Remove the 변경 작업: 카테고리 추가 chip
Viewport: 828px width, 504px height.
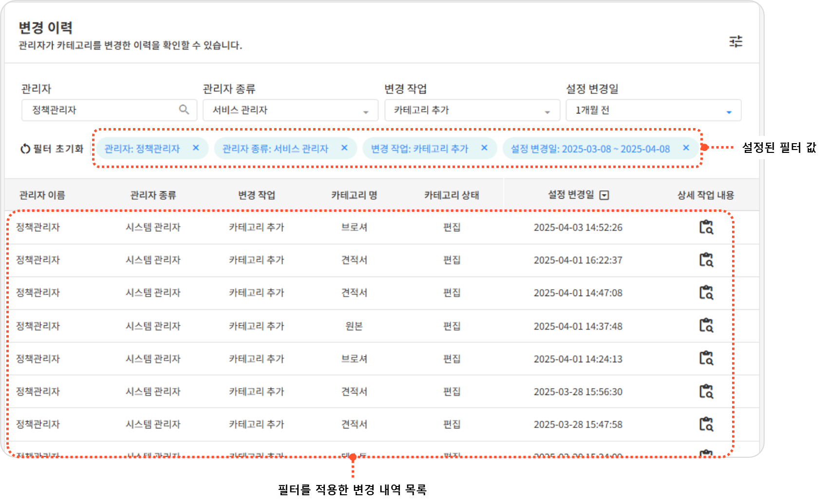[484, 148]
